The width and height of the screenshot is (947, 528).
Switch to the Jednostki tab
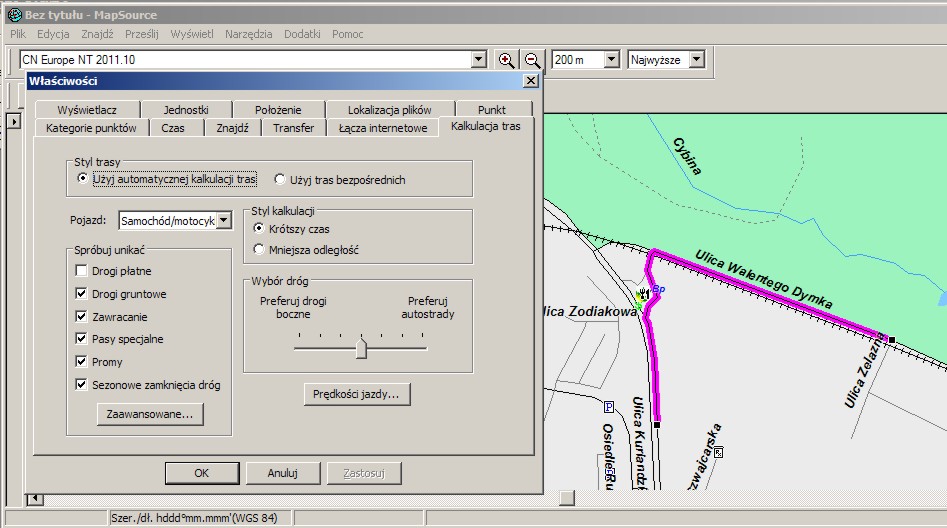tap(185, 110)
